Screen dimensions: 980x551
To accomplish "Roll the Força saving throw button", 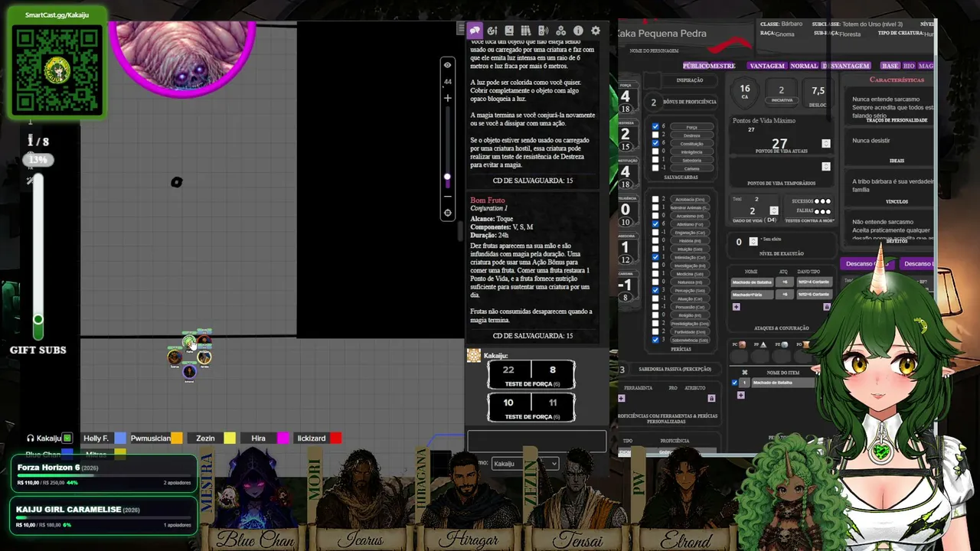I will tap(691, 127).
